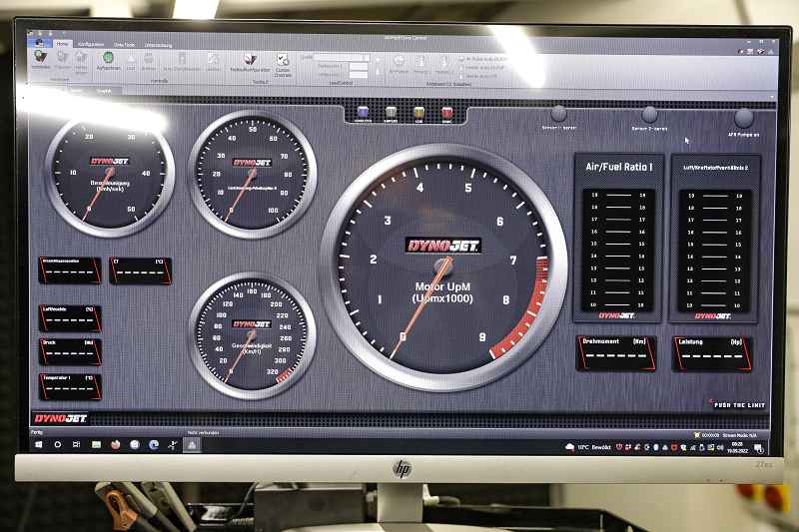Open Task View on the taskbar
799x532 pixels.
(77, 444)
